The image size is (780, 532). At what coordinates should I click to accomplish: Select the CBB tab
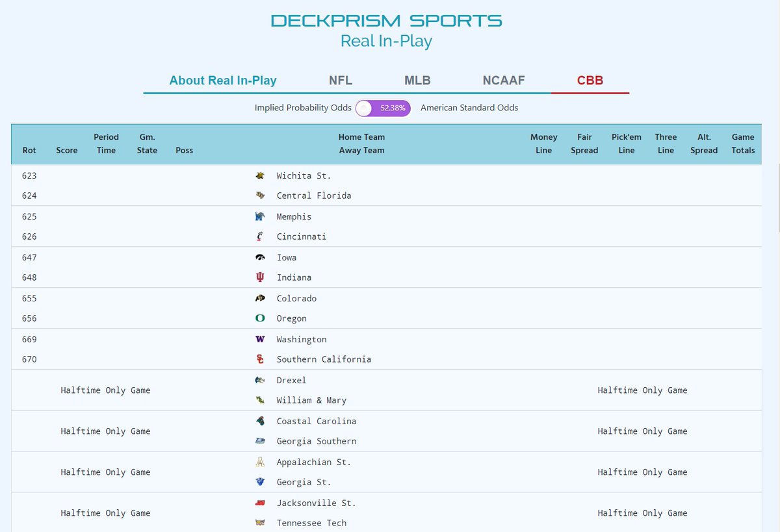tap(590, 81)
